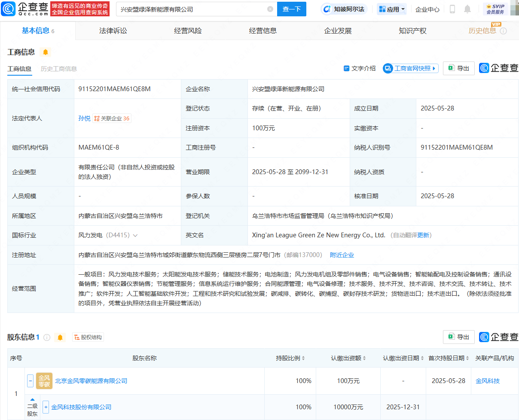Screen dimensions: 519x420
Task: Open the Qcc 企查查 home logo
Action: (24, 9)
